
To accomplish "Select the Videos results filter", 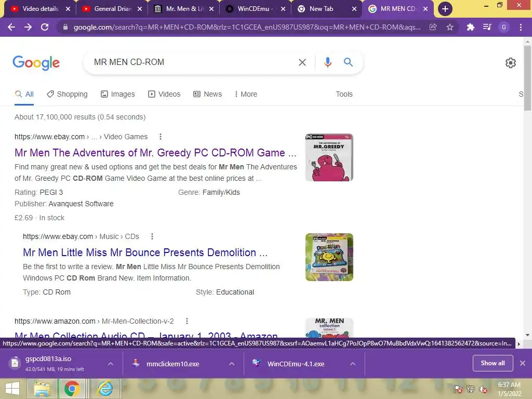I will pos(164,95).
